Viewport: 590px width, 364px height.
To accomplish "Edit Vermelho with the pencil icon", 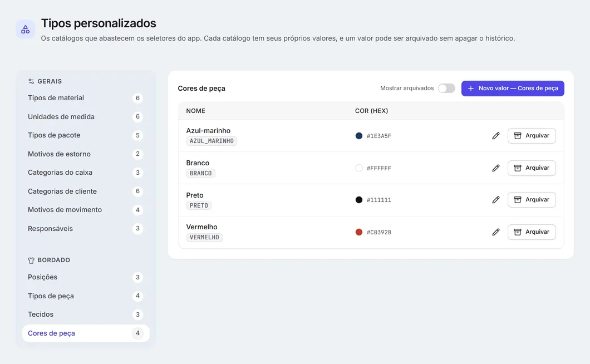I will [x=496, y=232].
